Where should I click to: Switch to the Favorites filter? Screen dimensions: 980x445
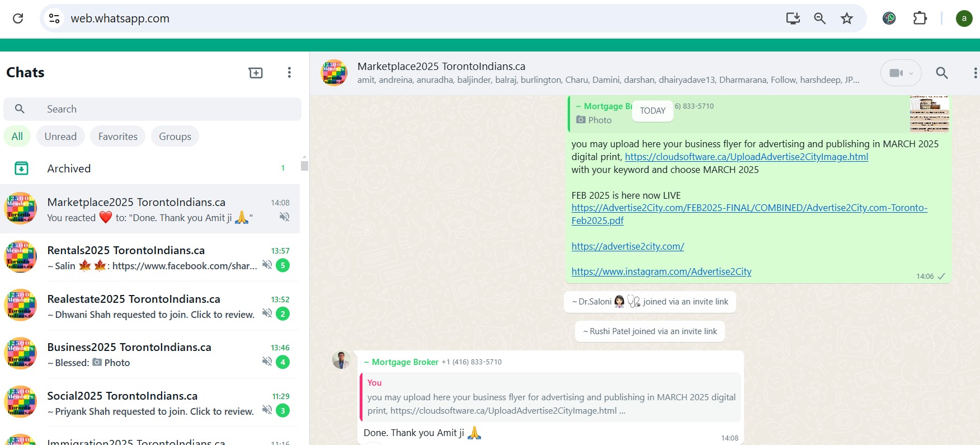(117, 137)
